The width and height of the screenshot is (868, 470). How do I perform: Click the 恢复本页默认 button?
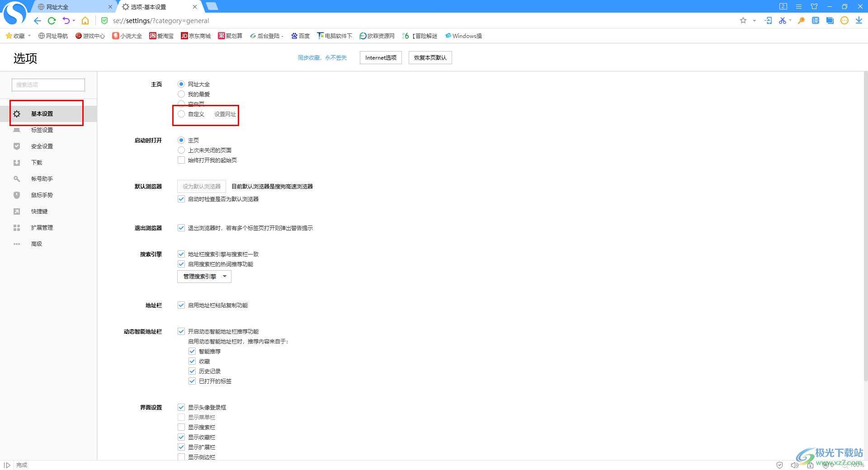430,58
